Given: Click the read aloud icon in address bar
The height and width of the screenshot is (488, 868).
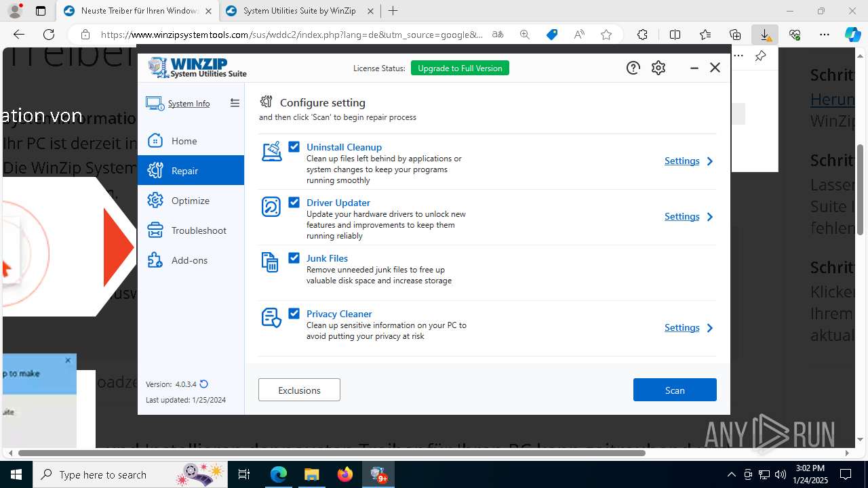Looking at the screenshot, I should coord(579,35).
